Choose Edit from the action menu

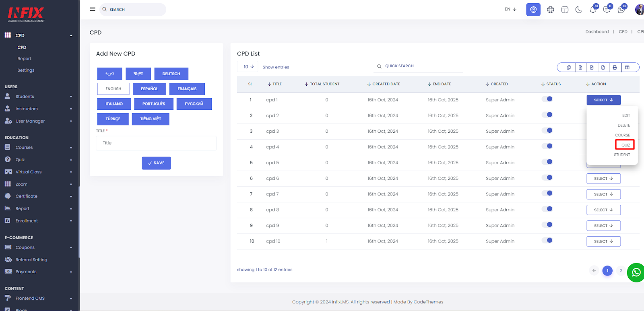pos(626,115)
